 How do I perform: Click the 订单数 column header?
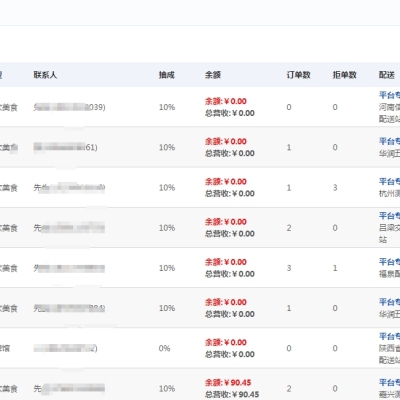(298, 75)
